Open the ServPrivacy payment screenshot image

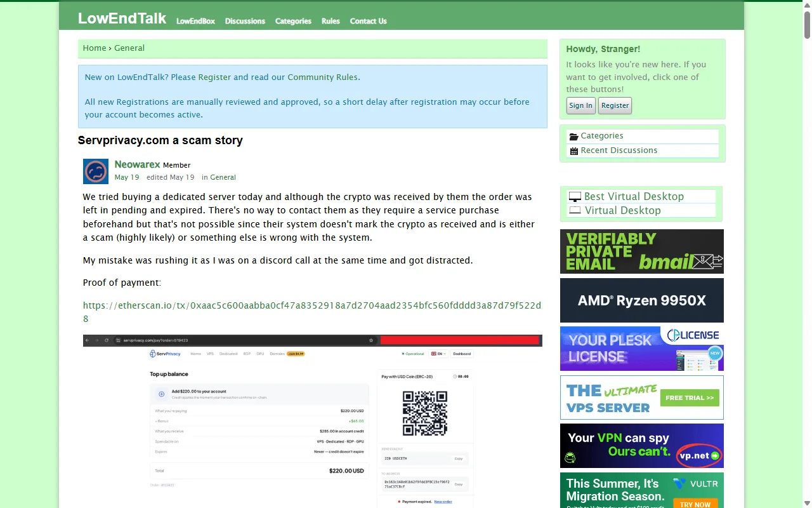tap(313, 421)
